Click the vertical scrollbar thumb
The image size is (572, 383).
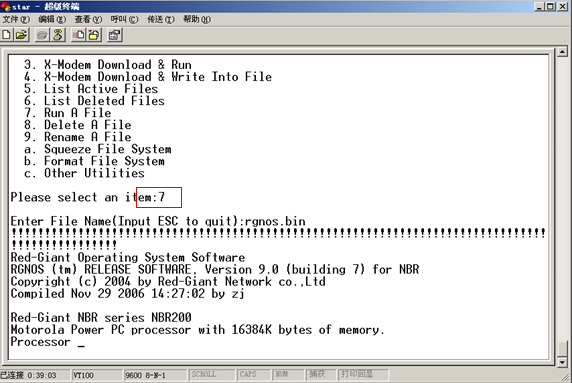(x=562, y=348)
